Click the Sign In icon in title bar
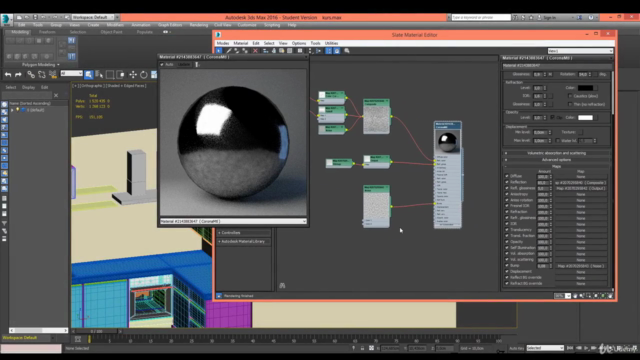 (x=539, y=18)
